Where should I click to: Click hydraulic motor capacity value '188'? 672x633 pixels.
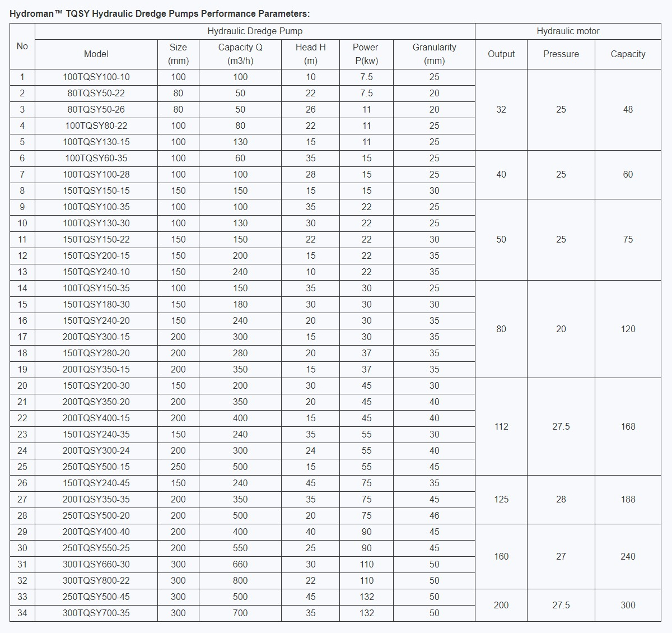tap(628, 500)
